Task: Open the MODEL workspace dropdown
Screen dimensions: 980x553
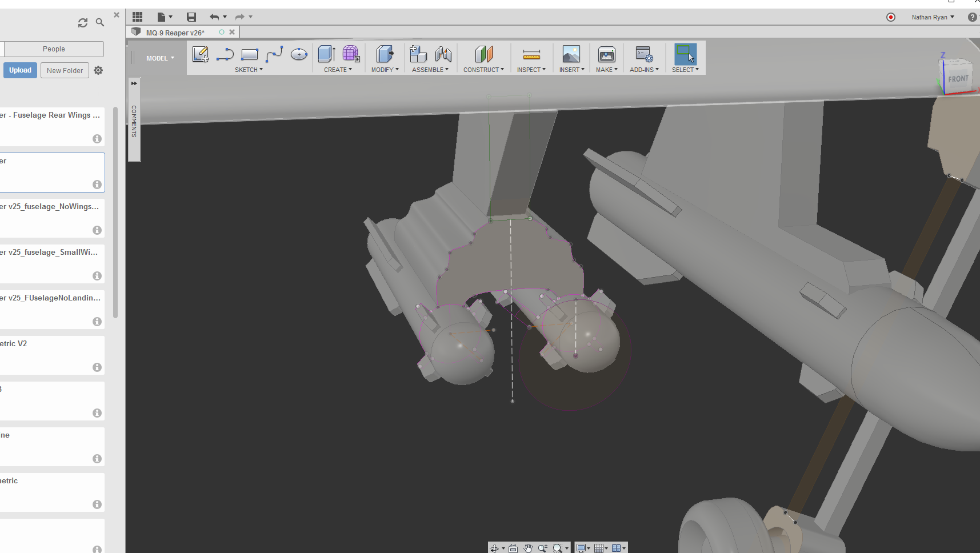Action: [160, 58]
